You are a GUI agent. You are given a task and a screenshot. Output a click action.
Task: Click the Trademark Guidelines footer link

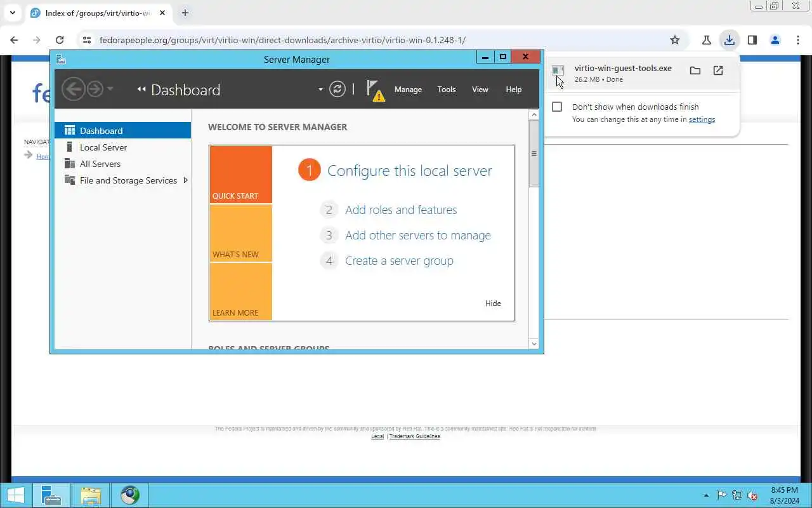[414, 436]
